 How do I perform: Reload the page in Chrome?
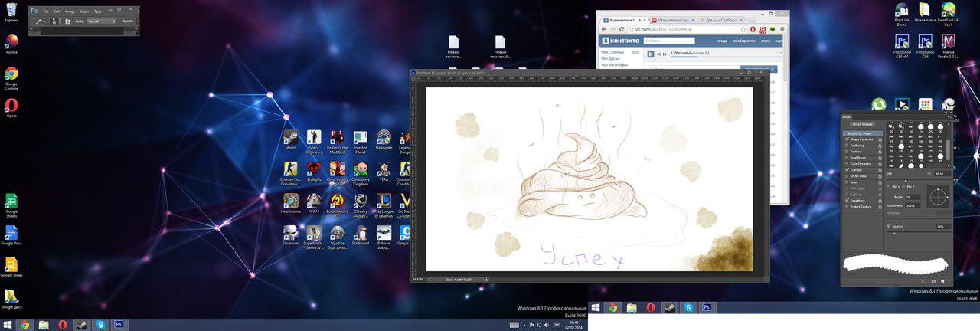tap(622, 29)
